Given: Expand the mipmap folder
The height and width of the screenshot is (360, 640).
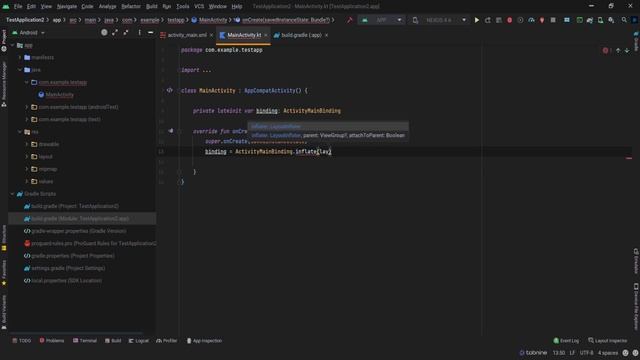Looking at the screenshot, I should (x=27, y=169).
